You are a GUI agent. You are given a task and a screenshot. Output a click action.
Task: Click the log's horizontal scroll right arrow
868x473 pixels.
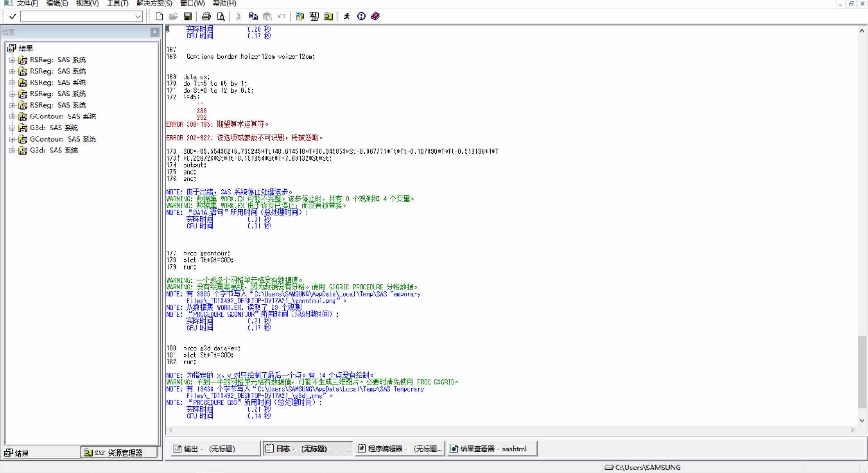click(853, 430)
